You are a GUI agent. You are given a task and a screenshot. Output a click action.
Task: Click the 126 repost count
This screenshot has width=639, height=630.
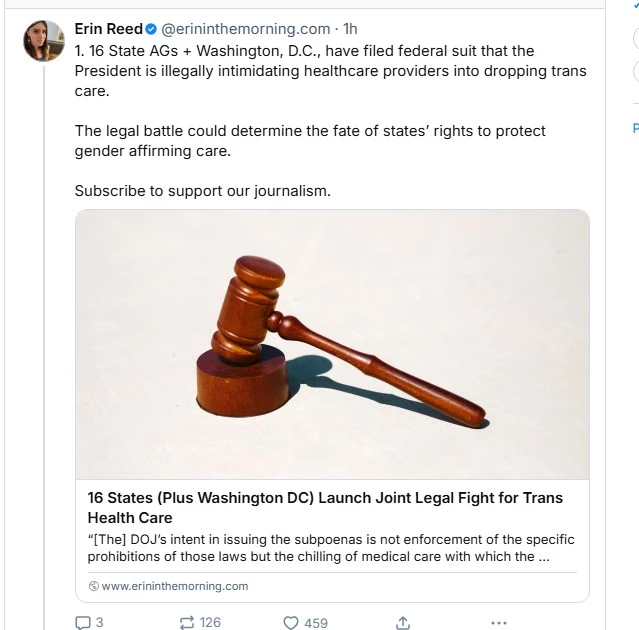coord(210,622)
